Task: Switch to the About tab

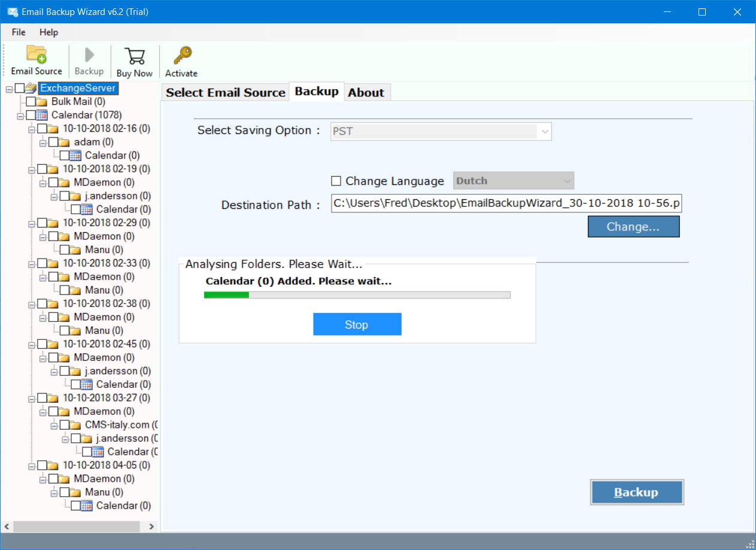Action: 366,92
